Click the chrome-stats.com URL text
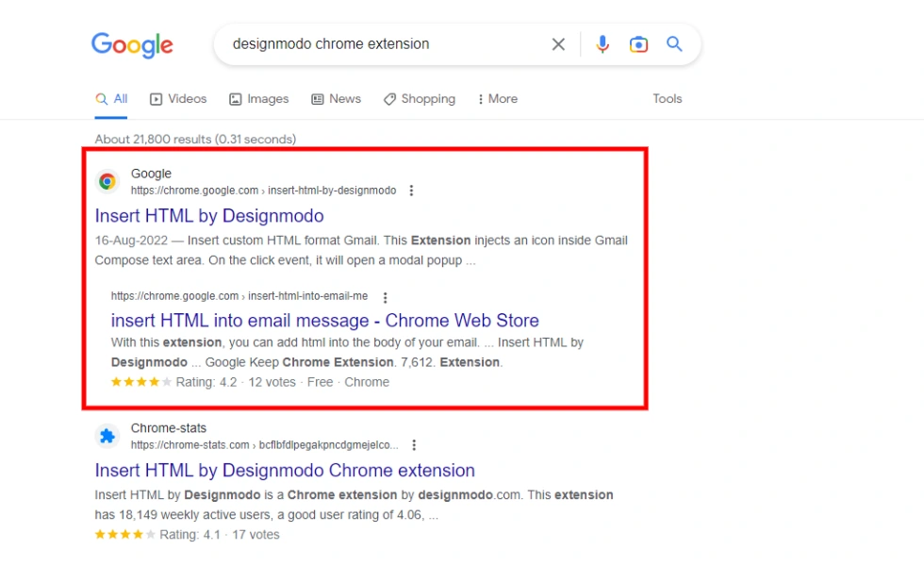Screen dimensions: 924x566 coord(265,445)
